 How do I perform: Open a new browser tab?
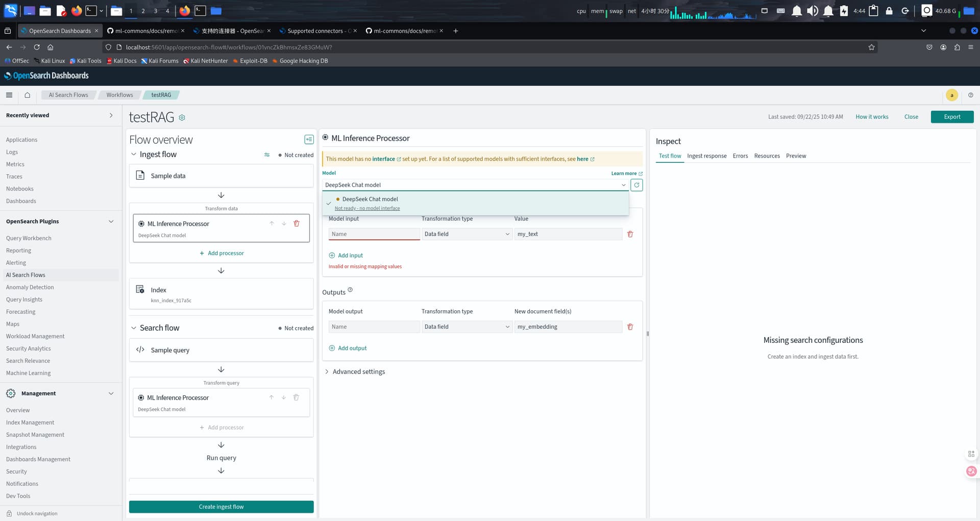[455, 31]
